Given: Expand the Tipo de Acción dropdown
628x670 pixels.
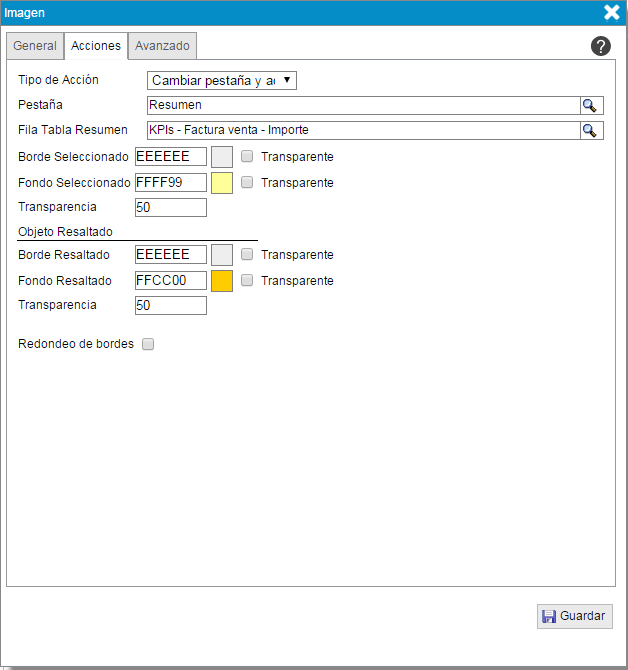Looking at the screenshot, I should click(x=222, y=80).
